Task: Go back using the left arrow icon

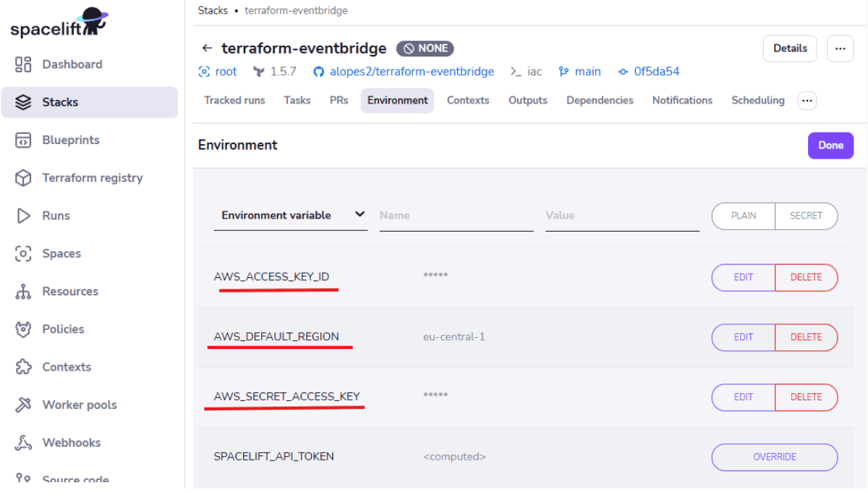Action: (x=208, y=49)
